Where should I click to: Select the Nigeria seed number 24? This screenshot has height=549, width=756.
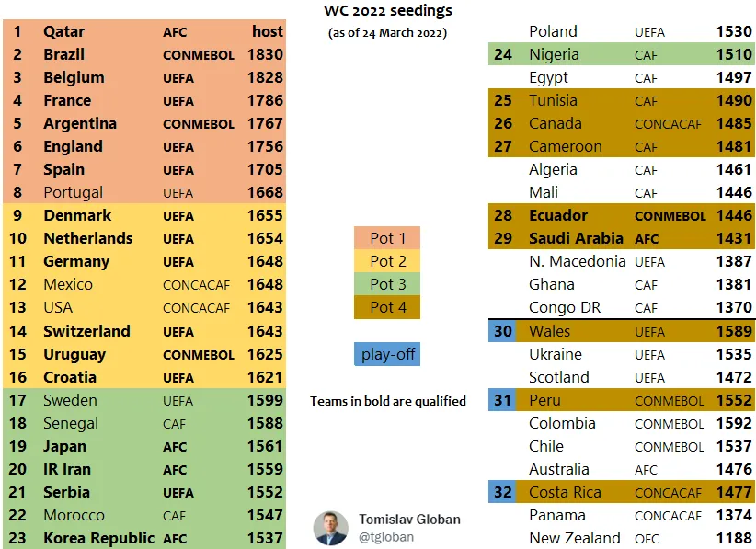[x=503, y=54]
